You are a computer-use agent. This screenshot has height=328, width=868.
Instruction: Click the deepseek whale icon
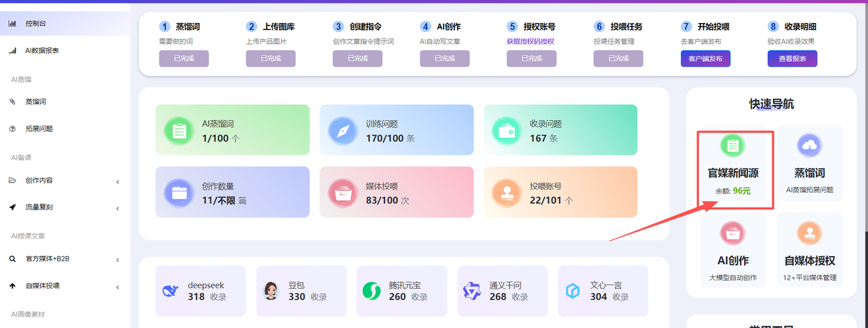[x=170, y=291]
